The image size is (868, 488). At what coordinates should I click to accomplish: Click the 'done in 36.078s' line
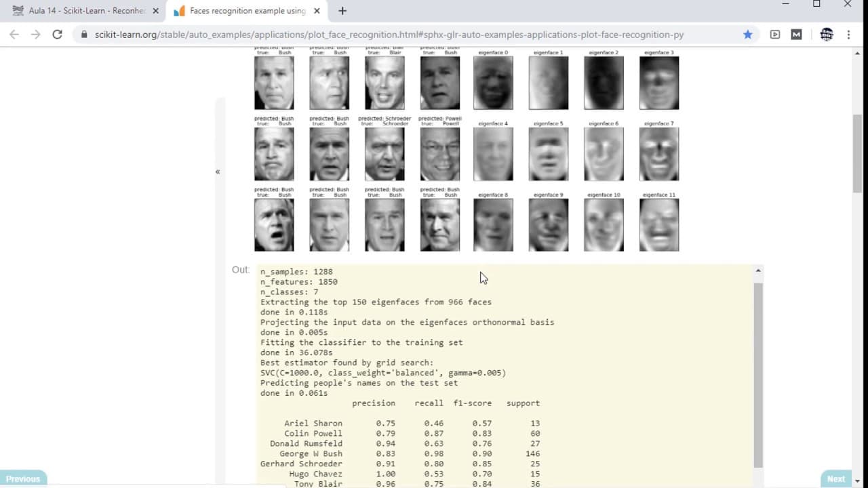(296, 352)
